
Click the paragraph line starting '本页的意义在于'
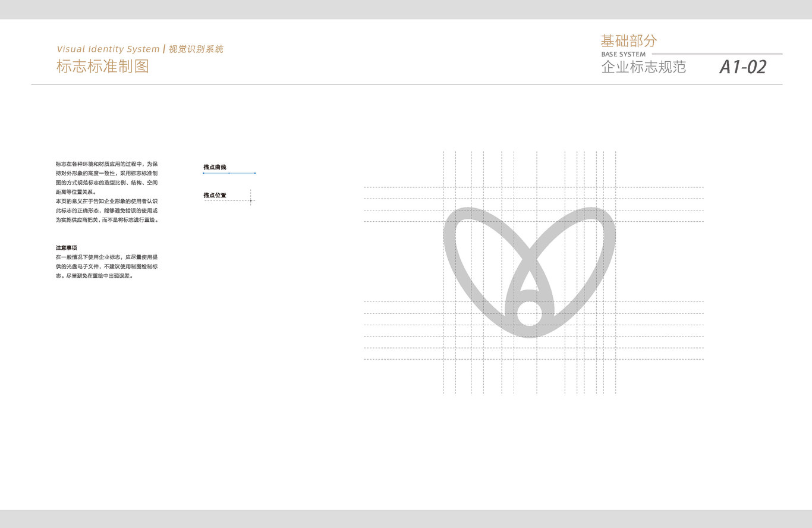point(107,202)
